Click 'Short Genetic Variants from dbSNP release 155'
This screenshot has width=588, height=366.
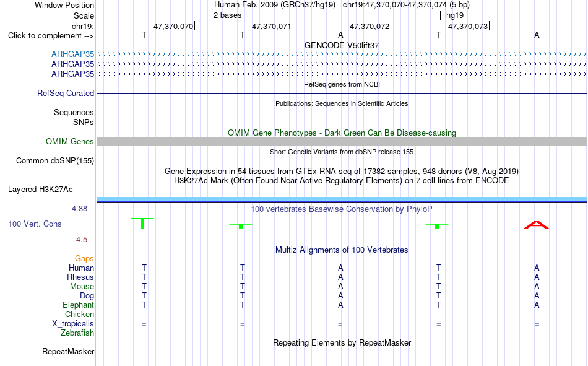[342, 152]
